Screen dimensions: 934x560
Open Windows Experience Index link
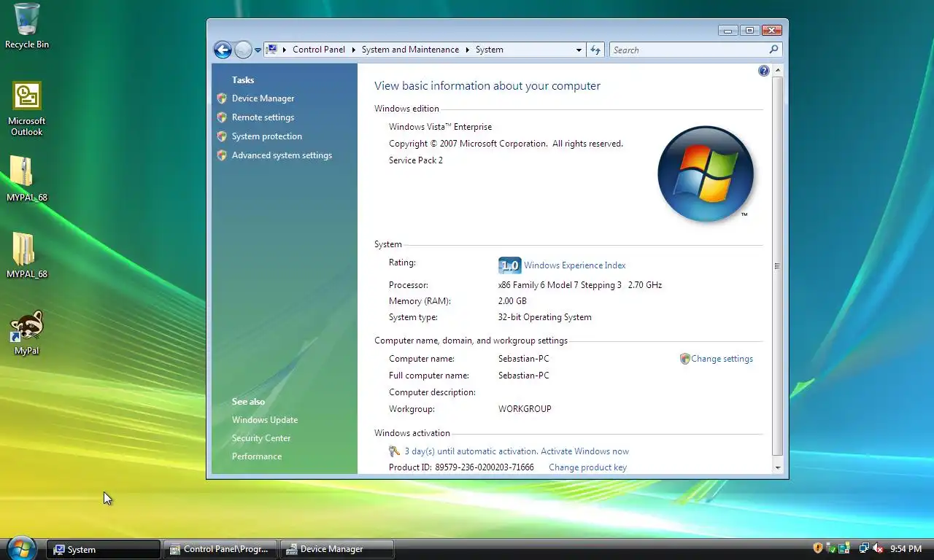pos(574,265)
